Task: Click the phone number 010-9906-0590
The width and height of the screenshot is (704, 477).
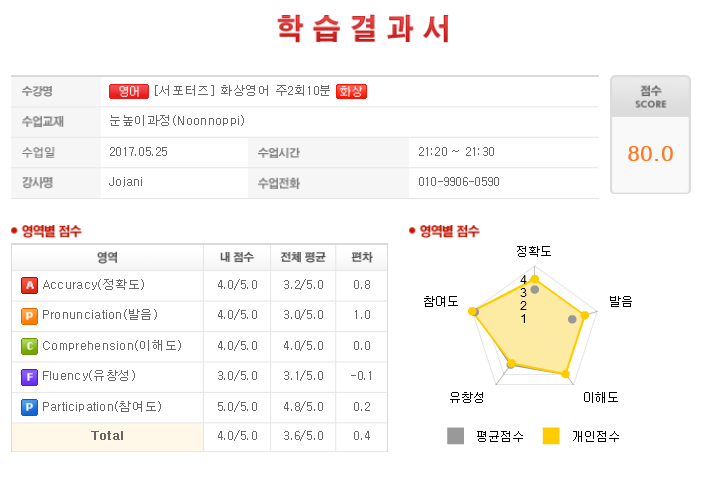Action: (x=459, y=182)
